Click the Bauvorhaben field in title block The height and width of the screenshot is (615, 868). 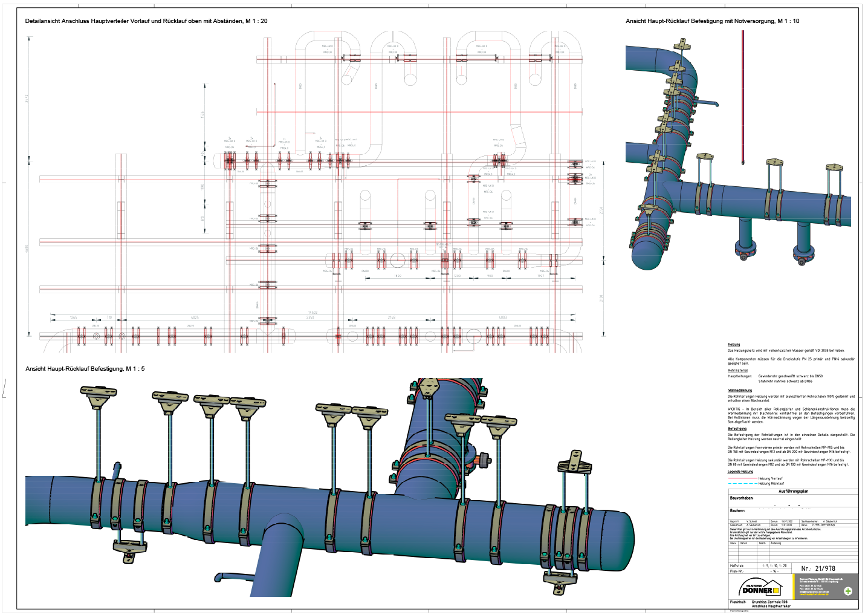tap(742, 498)
